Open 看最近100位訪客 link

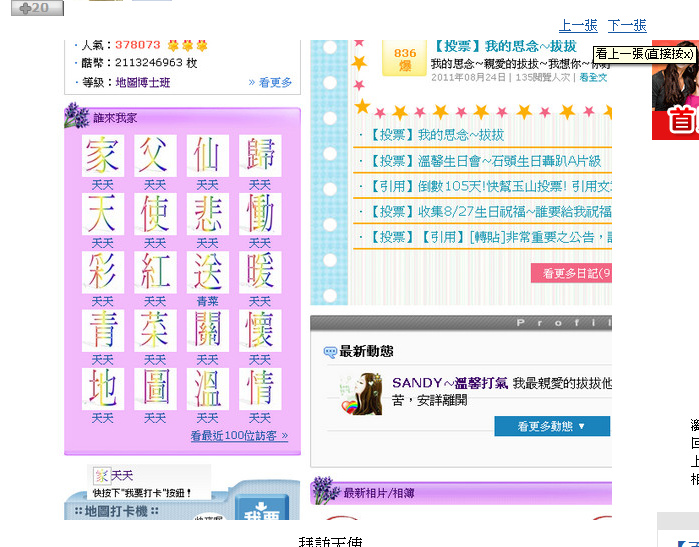(x=239, y=436)
